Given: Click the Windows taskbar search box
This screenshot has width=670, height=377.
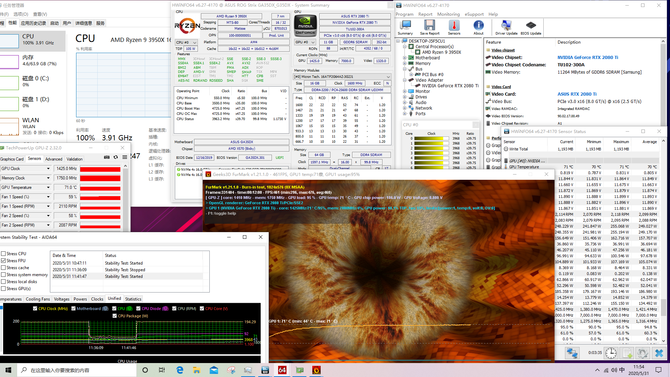Looking at the screenshot, I should click(x=77, y=370).
